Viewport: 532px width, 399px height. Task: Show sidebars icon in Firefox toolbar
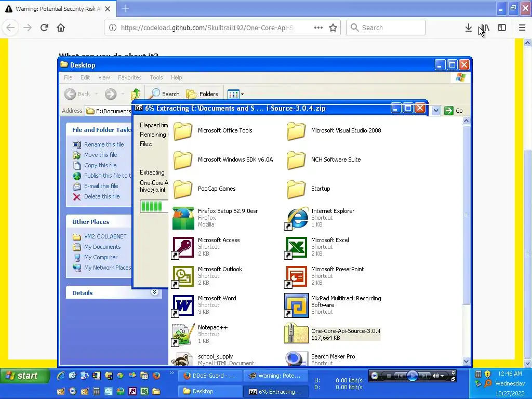pos(502,28)
